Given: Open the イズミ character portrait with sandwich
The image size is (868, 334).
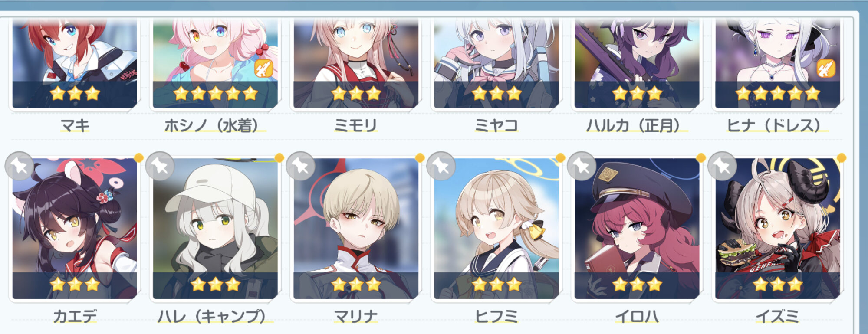Looking at the screenshot, I should click(778, 229).
